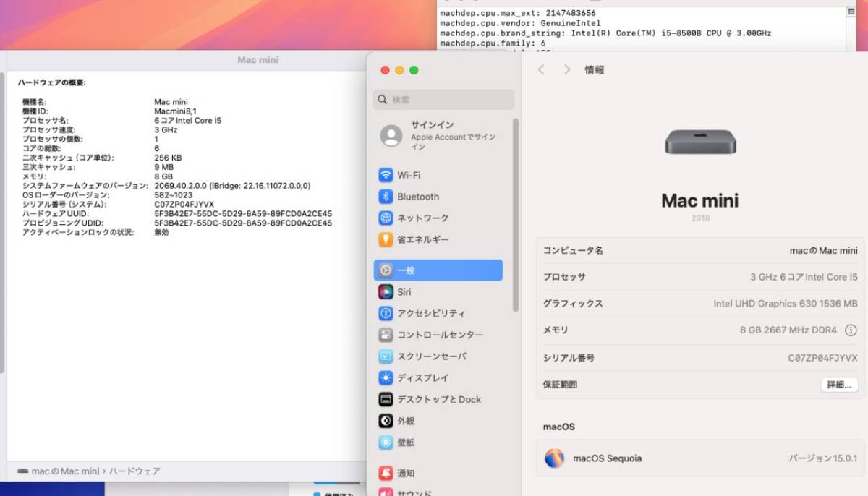Image resolution: width=868 pixels, height=496 pixels.
Task: Zoom the System Settings window
Action: coord(414,70)
